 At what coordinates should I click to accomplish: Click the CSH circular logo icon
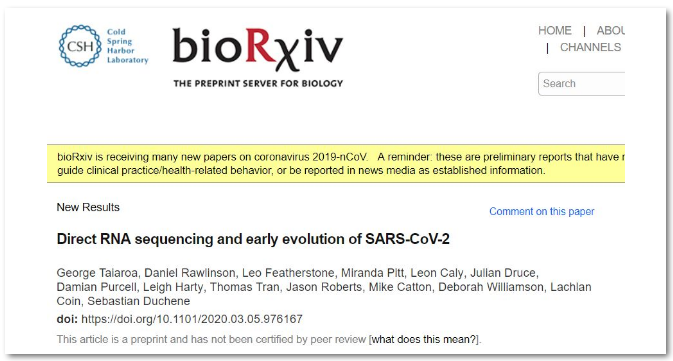tap(80, 46)
